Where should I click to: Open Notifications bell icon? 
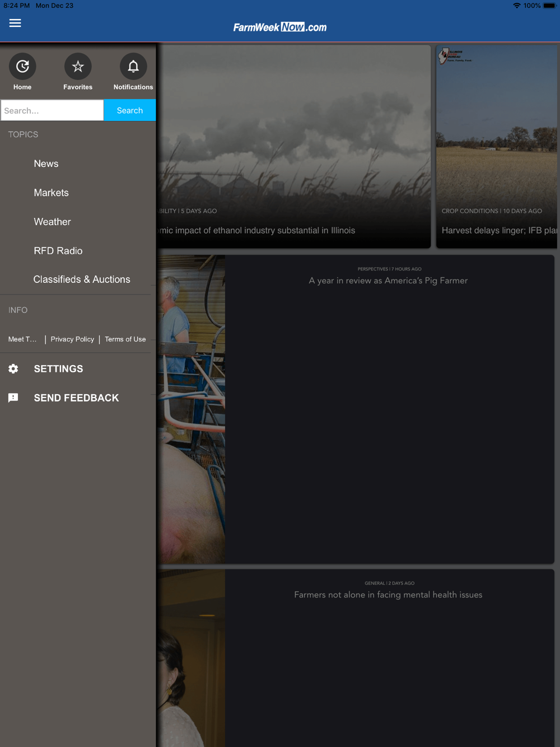pos(133,67)
